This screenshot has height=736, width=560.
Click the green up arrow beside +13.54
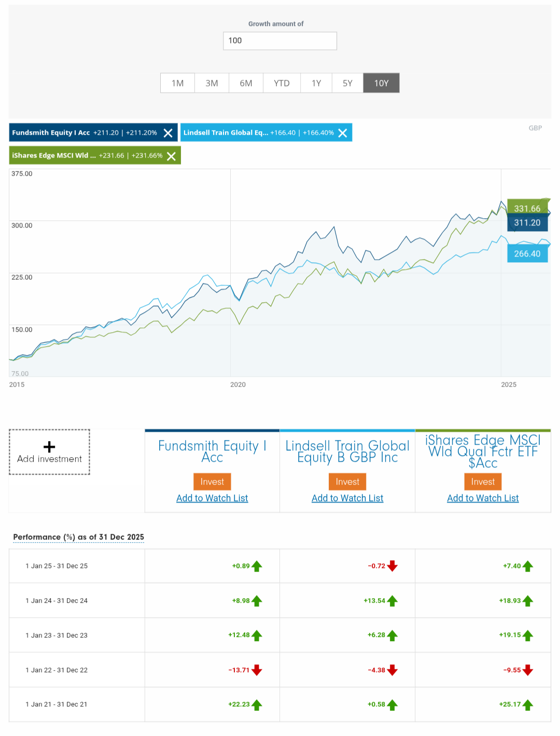[x=393, y=601]
